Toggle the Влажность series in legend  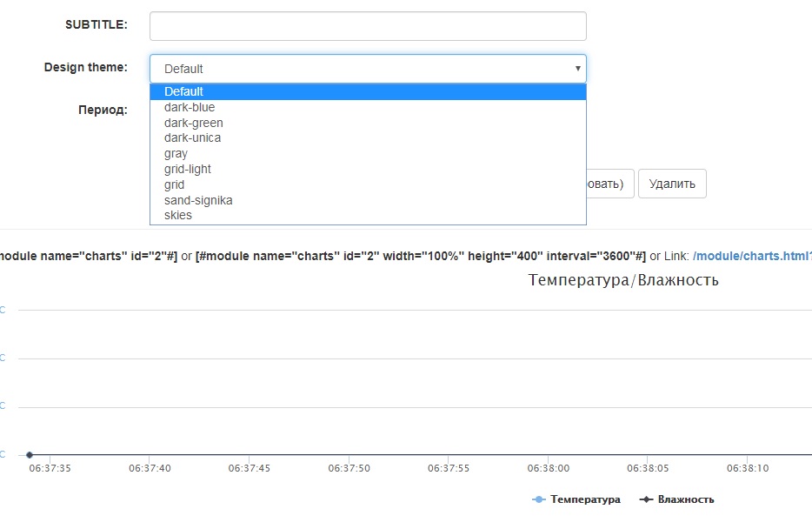tap(686, 499)
